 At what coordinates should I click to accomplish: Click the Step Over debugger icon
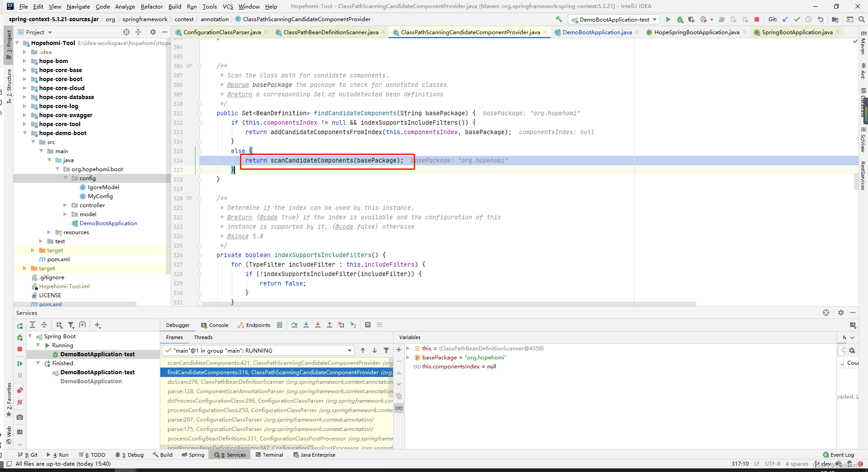point(294,325)
